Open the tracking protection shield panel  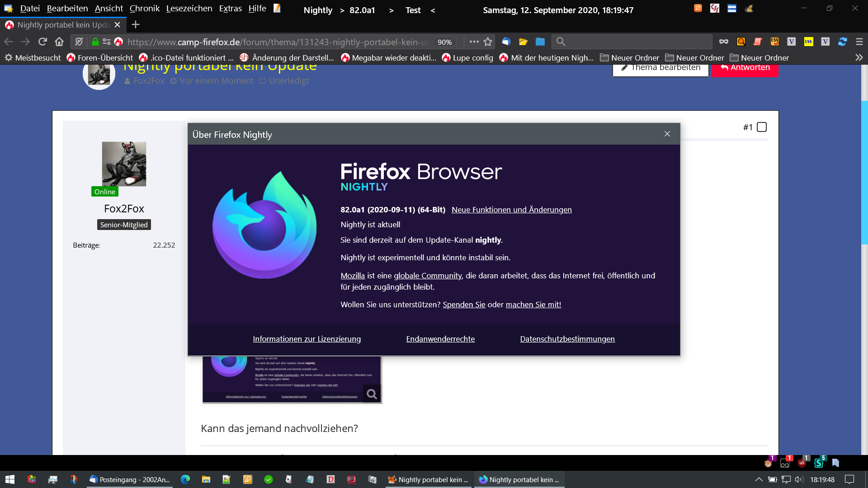(x=79, y=42)
